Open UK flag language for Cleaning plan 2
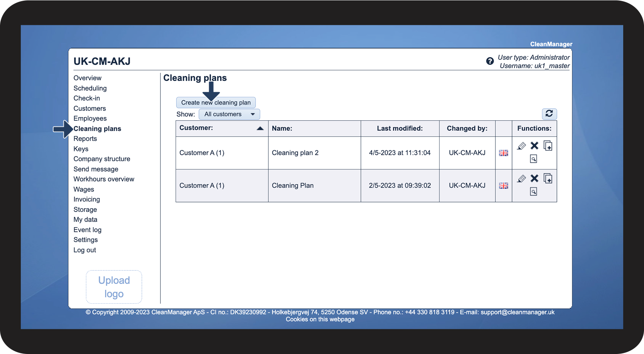 click(x=503, y=153)
